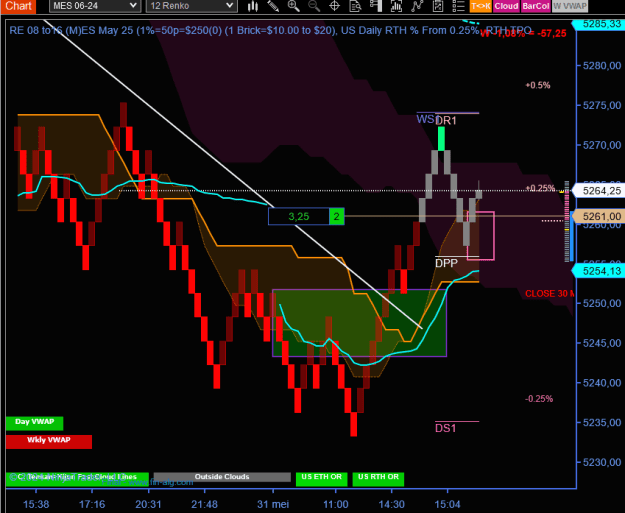Click the 15:38 time axis label
The width and height of the screenshot is (625, 513).
36,504
